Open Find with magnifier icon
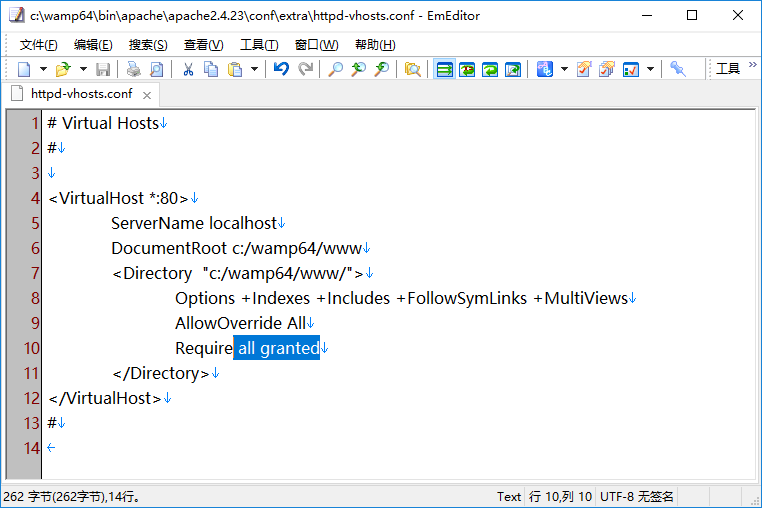762x508 pixels. (335, 70)
